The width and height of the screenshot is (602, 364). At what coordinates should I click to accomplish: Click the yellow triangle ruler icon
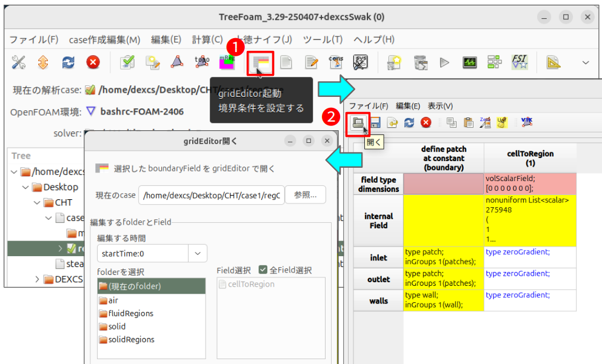[x=554, y=62]
